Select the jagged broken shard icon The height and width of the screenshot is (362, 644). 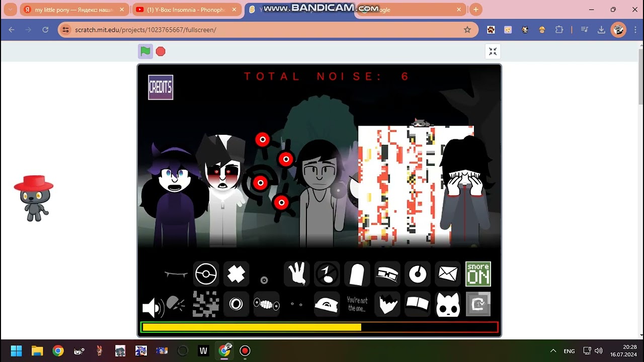(x=387, y=304)
